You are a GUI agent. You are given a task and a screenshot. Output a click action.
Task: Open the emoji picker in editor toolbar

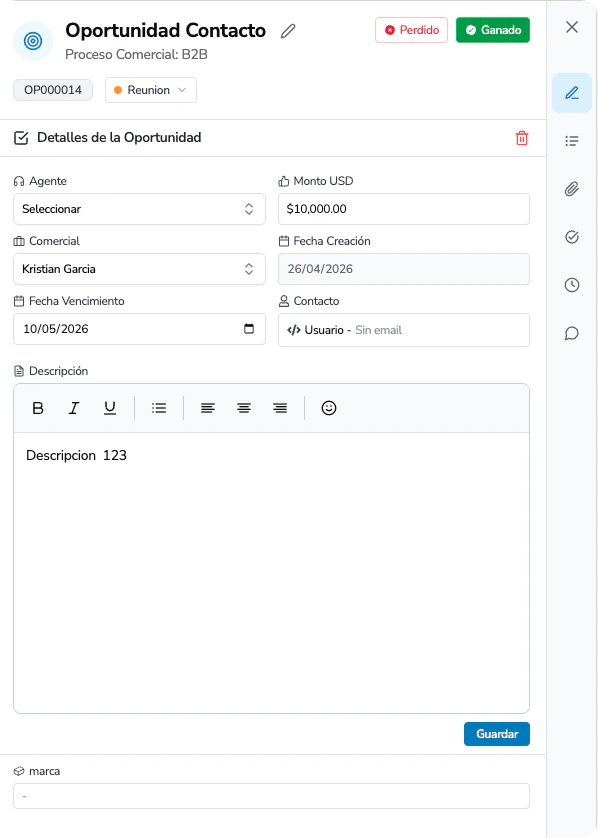coord(329,408)
